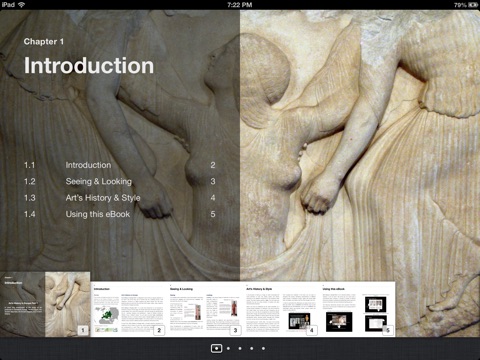Open the page 2 Introduction thumbnail
This screenshot has height=360, width=480.
point(128,309)
